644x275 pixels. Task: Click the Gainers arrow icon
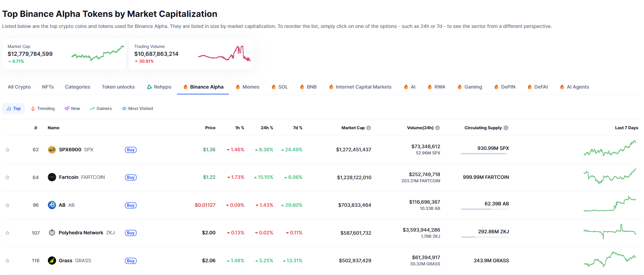coord(92,109)
